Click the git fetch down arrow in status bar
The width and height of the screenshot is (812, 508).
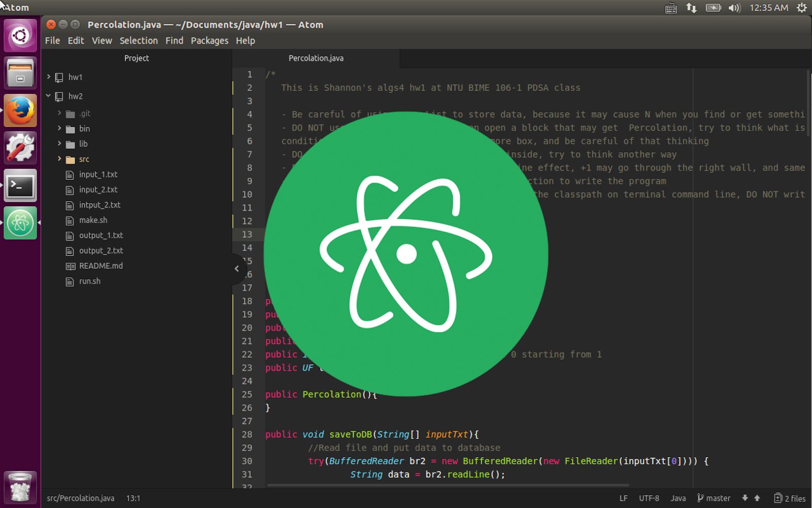[745, 498]
